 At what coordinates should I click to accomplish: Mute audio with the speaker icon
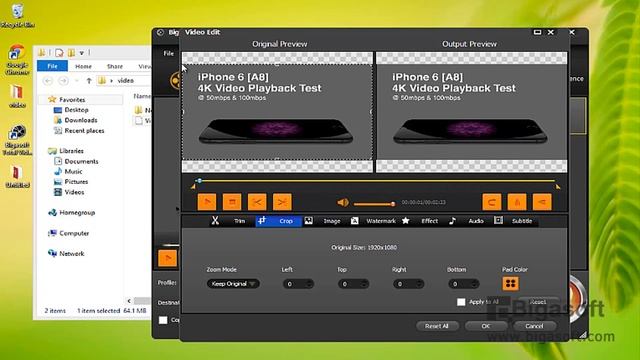[x=343, y=202]
